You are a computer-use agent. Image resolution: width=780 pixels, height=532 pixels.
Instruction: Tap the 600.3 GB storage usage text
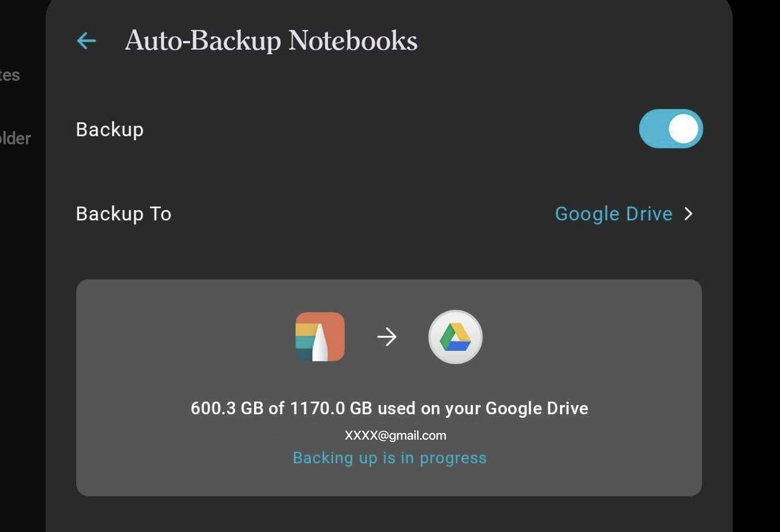(389, 409)
